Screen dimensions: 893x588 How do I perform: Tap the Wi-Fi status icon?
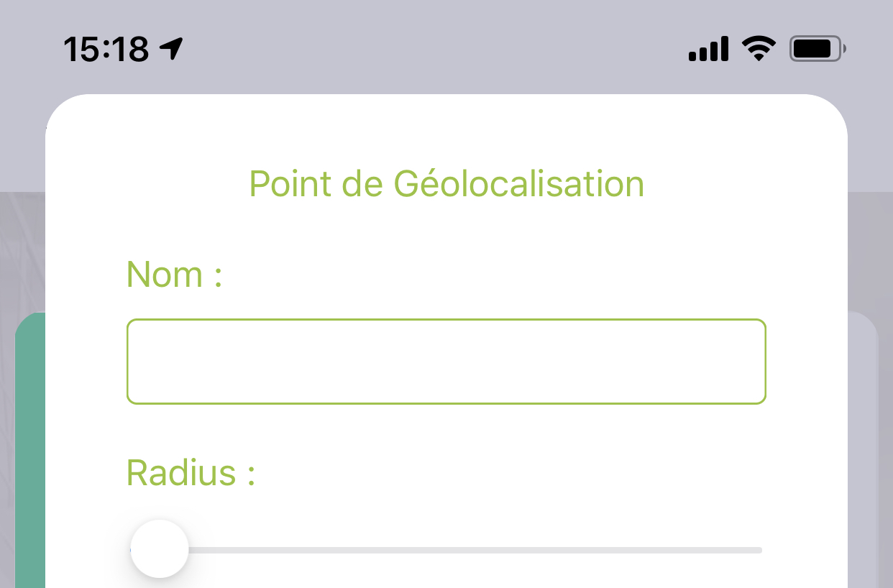[759, 49]
